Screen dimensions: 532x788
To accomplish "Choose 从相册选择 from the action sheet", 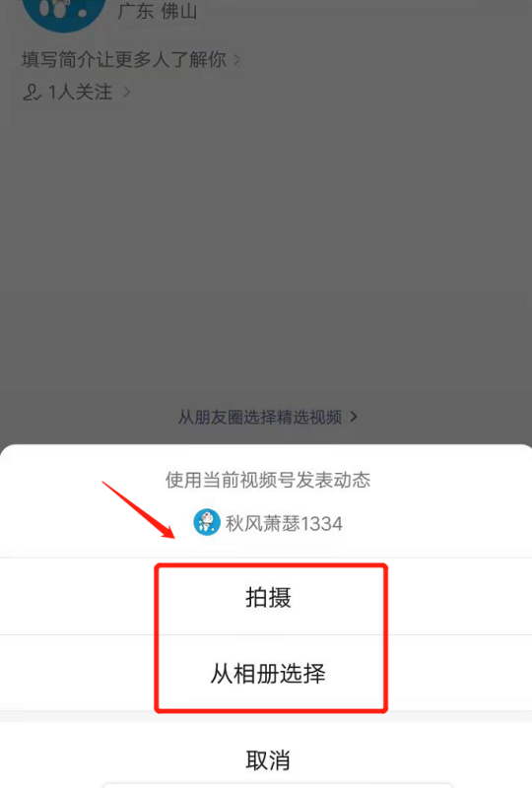I will [x=266, y=673].
